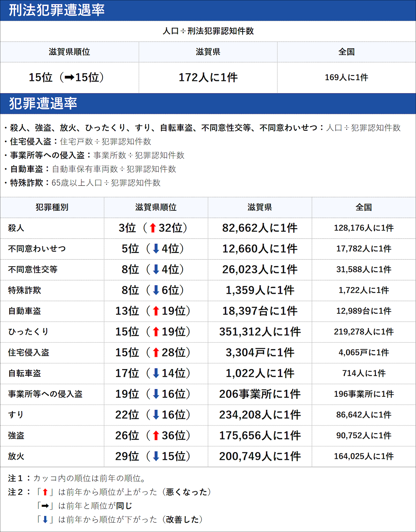The width and height of the screenshot is (416, 532).
Task: Click blue down arrow in 放火 row
Action: coord(156,457)
